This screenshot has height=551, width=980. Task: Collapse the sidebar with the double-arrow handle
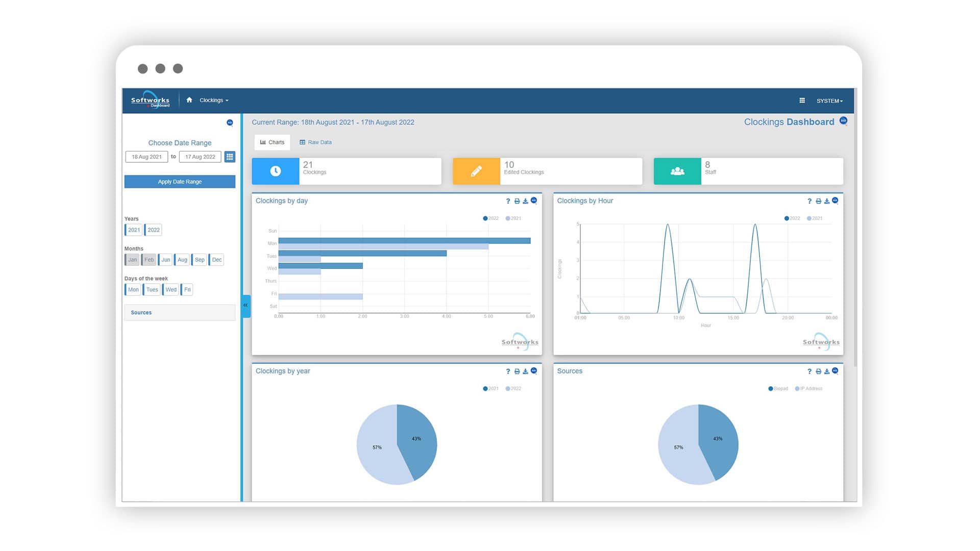246,305
